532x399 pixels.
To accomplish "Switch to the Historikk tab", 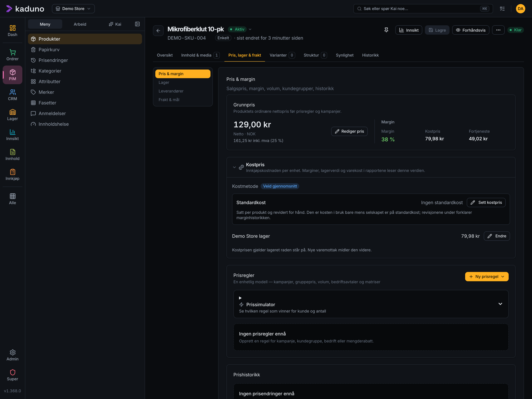I will point(370,55).
